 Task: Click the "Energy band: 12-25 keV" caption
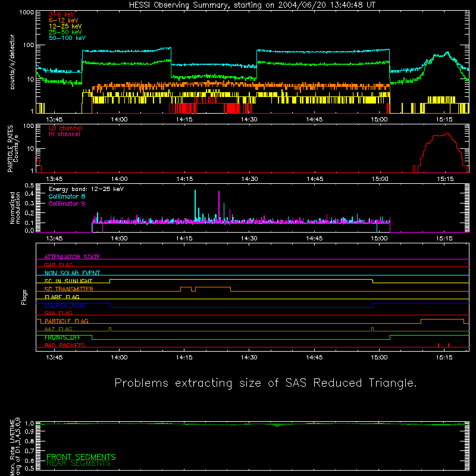pyautogui.click(x=86, y=189)
